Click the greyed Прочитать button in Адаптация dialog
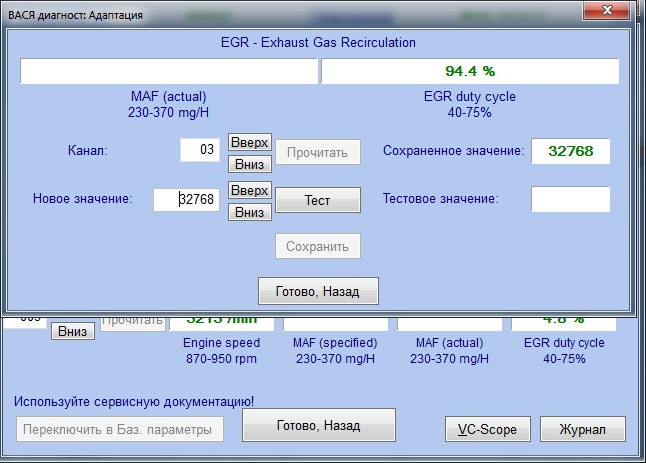 [x=318, y=152]
